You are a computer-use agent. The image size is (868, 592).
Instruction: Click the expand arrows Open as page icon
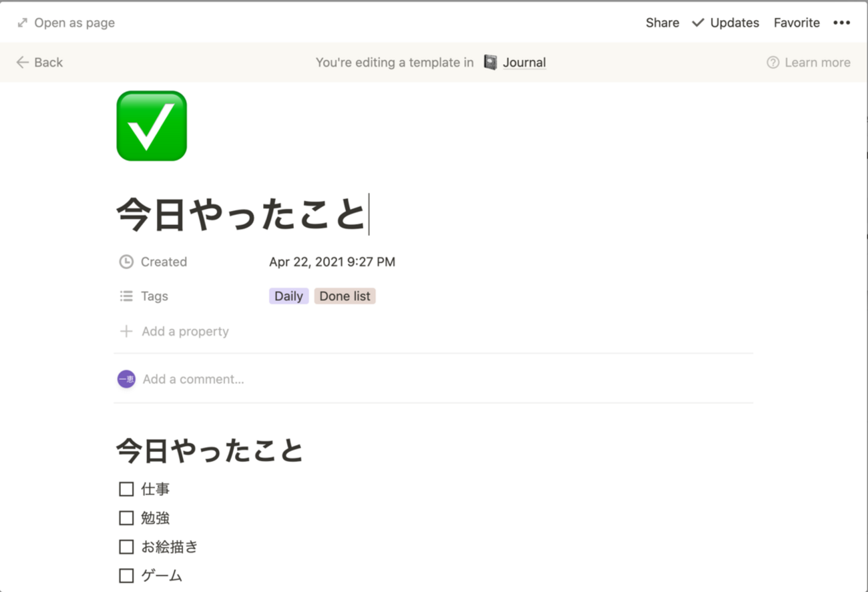tap(23, 23)
